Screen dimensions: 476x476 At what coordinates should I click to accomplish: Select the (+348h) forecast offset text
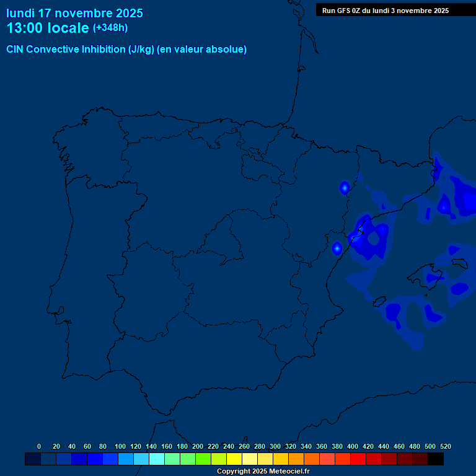click(x=110, y=28)
